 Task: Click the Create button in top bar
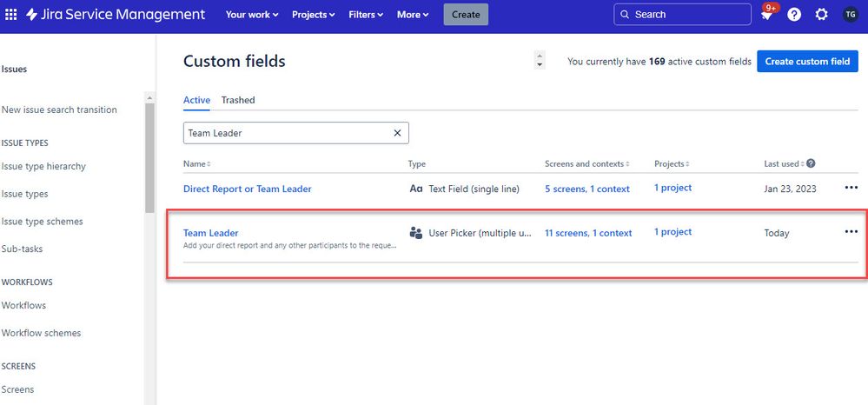point(466,15)
